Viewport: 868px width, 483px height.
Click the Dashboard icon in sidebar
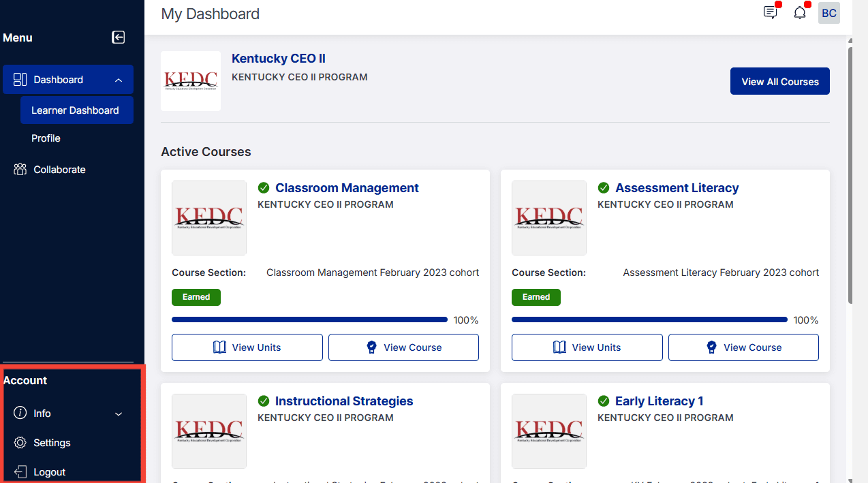(20, 80)
